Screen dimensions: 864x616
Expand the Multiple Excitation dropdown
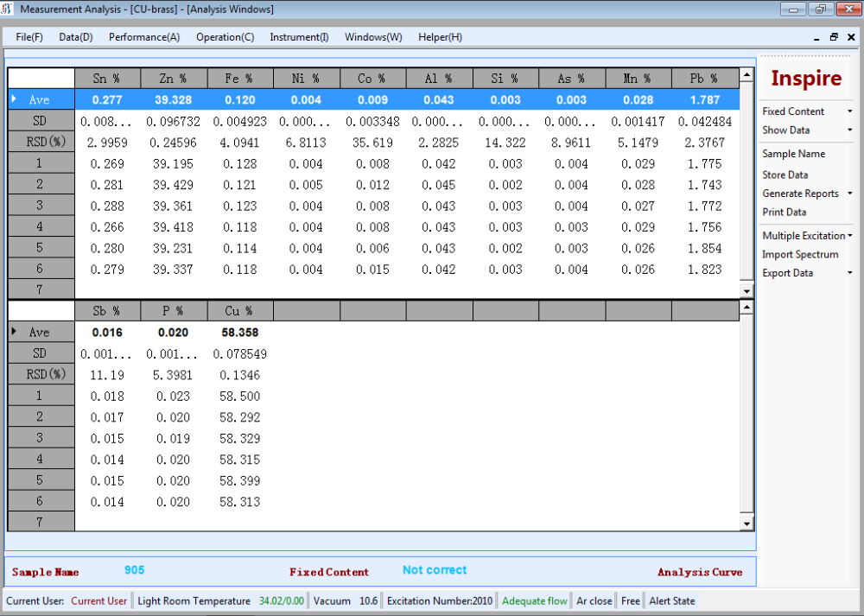pyautogui.click(x=849, y=236)
